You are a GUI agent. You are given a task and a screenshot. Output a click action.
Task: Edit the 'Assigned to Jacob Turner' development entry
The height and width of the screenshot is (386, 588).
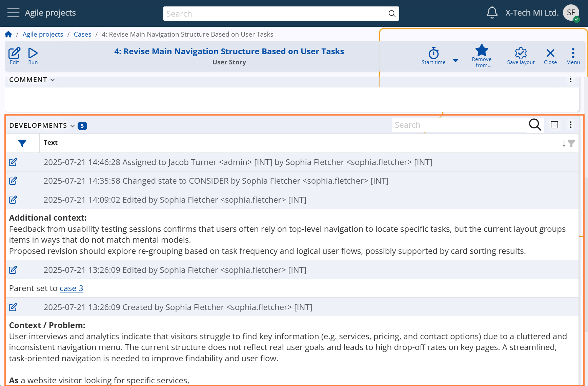click(13, 162)
